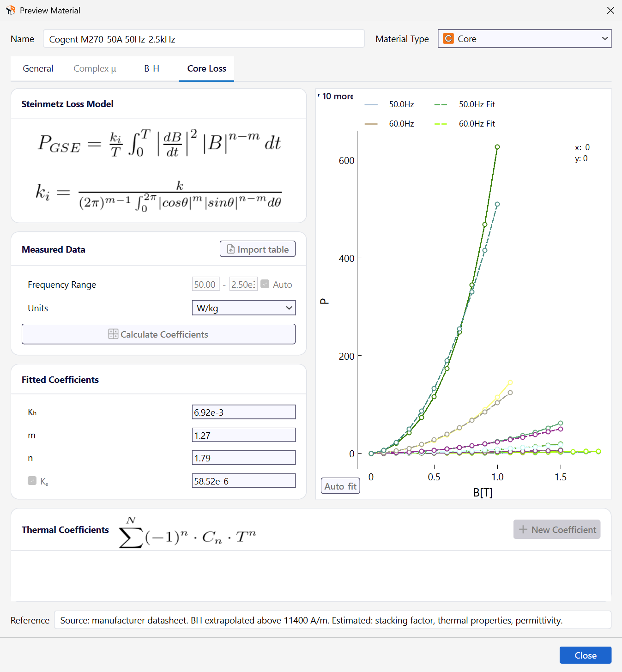Open the Units W/kg dropdown
The height and width of the screenshot is (672, 622).
244,308
